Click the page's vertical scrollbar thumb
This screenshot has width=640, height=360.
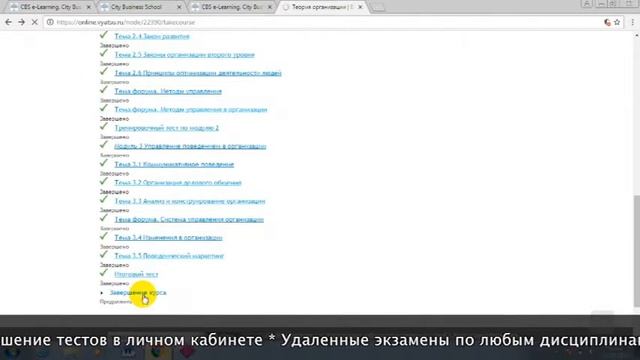point(636,251)
